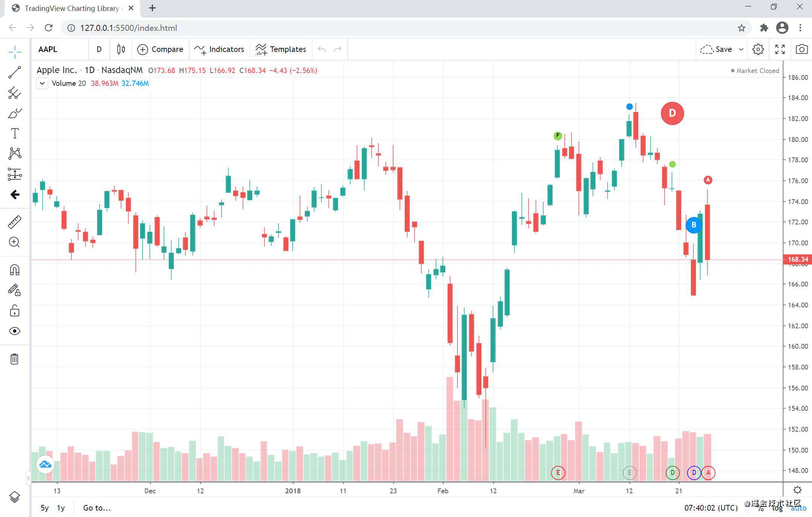Open browser extensions puzzle icon

(764, 28)
